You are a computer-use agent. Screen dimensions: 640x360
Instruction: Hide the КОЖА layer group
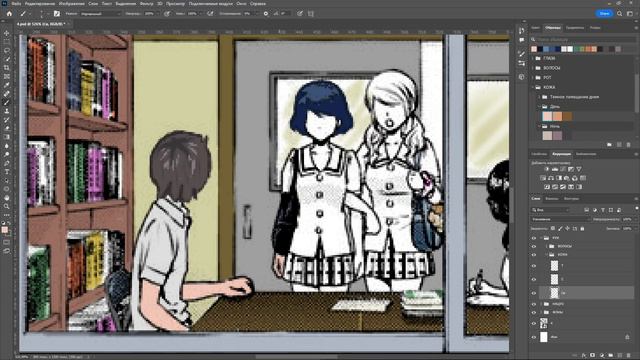pos(534,254)
